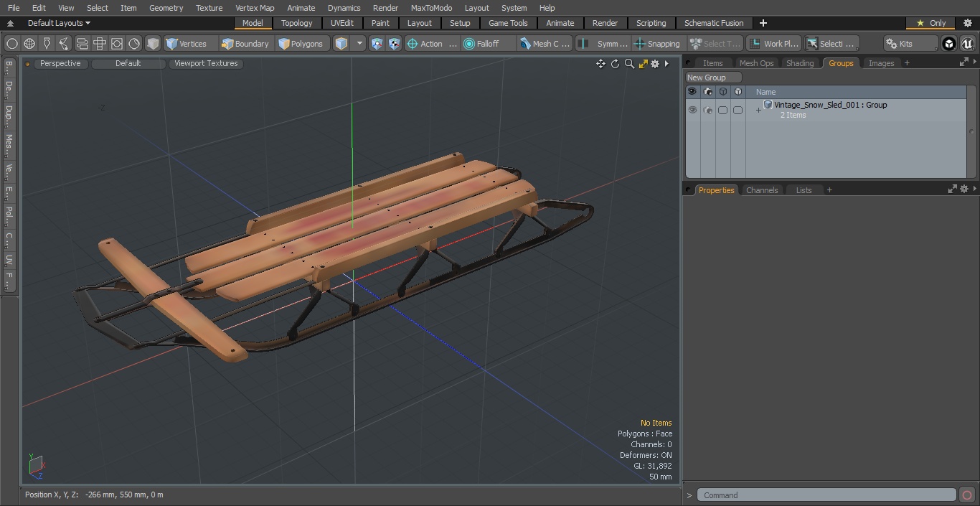Toggle the Symmetry button in toolbar
Image resolution: width=980 pixels, height=506 pixels.
coord(603,44)
